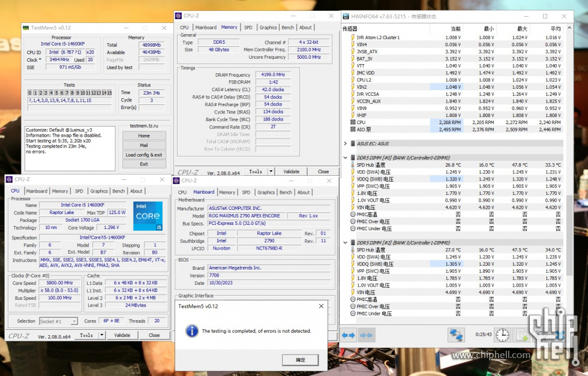Click Tools button in CPU-Z timings window

256,172
